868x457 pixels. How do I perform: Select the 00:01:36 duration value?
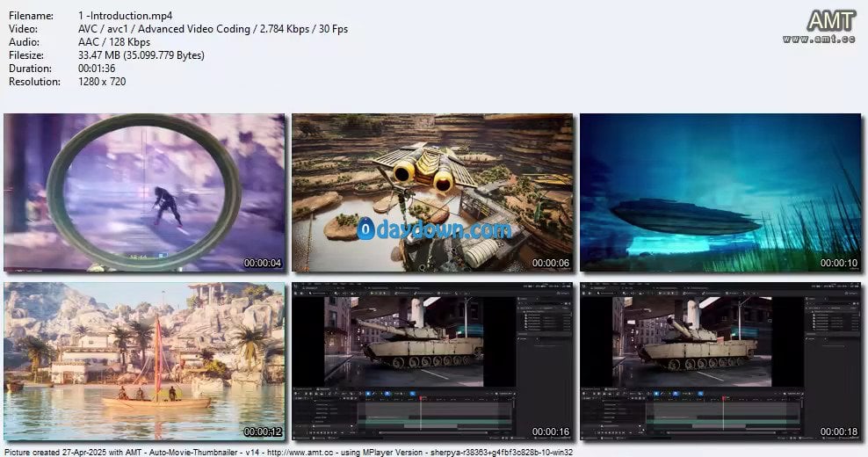97,69
